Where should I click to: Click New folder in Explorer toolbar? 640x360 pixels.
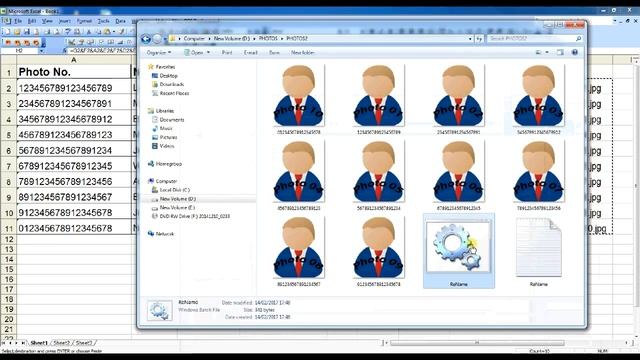click(303, 53)
